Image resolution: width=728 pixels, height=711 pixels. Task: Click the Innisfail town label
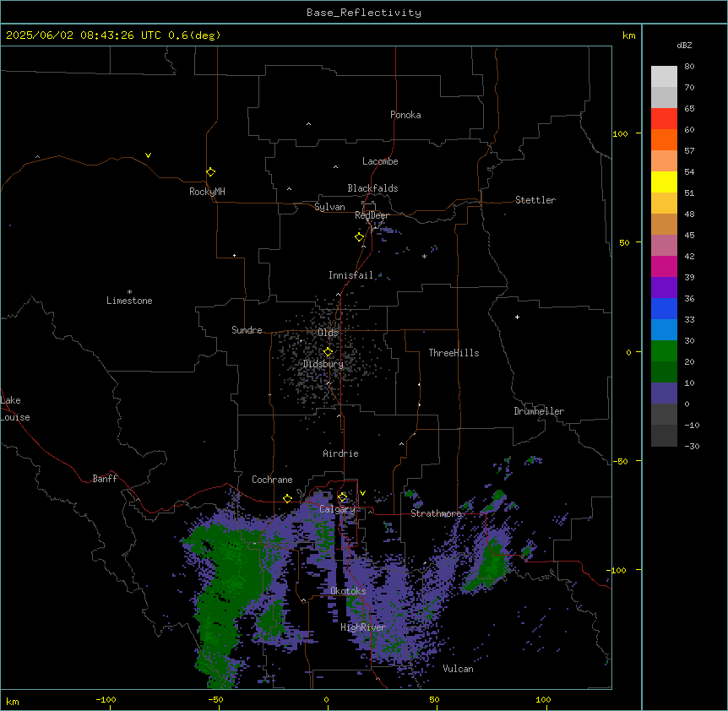point(351,275)
